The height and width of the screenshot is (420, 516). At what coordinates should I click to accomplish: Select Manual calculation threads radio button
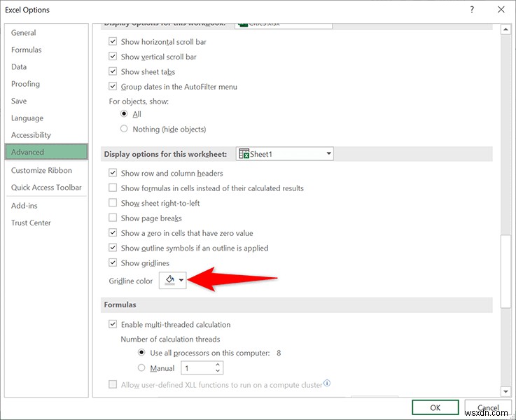click(x=141, y=367)
